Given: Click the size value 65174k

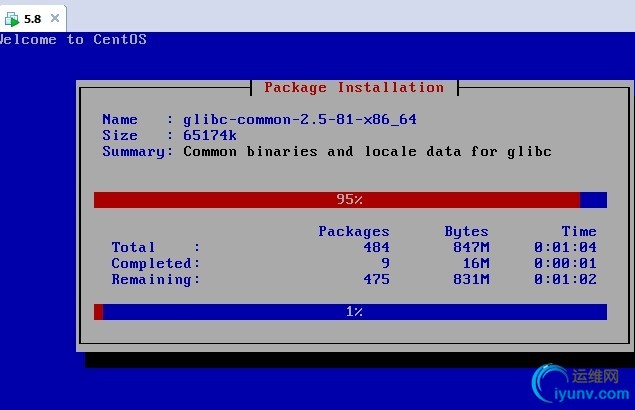Looking at the screenshot, I should [x=210, y=135].
